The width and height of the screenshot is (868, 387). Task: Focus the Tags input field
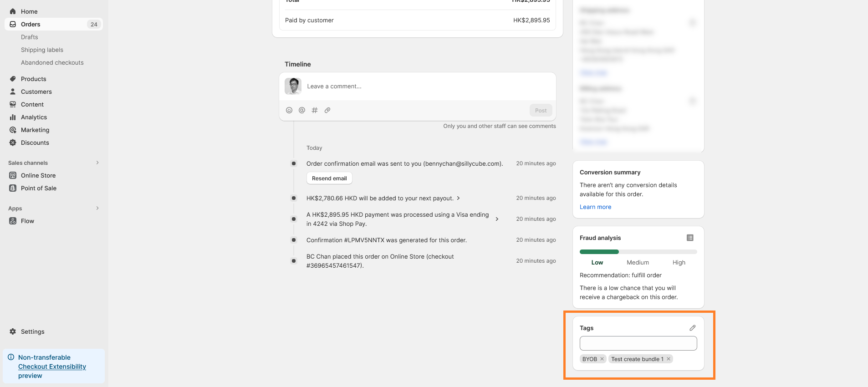click(638, 343)
